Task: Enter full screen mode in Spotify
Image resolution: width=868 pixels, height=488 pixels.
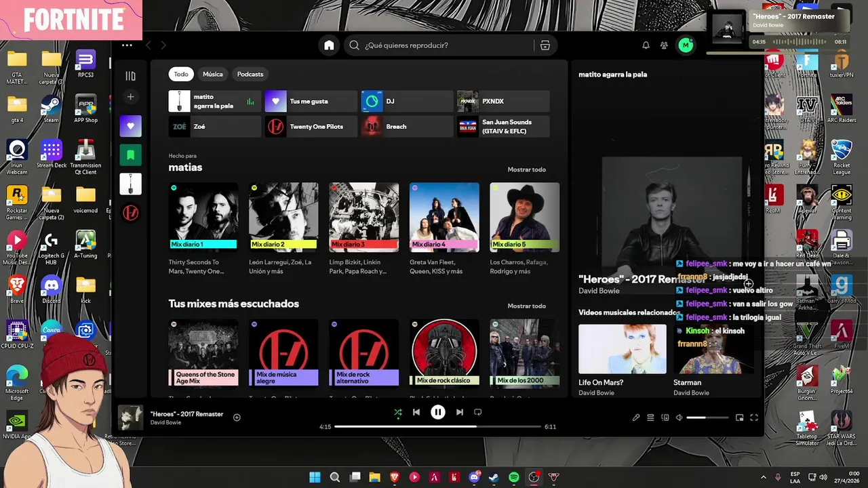Action: pos(754,418)
